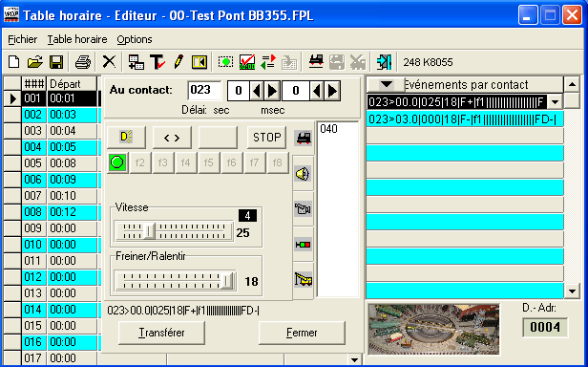Click the Au contact 023 field
Image resolution: width=588 pixels, height=367 pixels.
click(204, 90)
